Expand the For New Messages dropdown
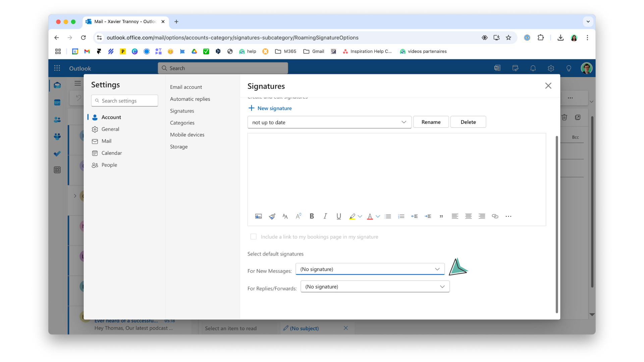The image size is (644, 362). [x=370, y=269]
